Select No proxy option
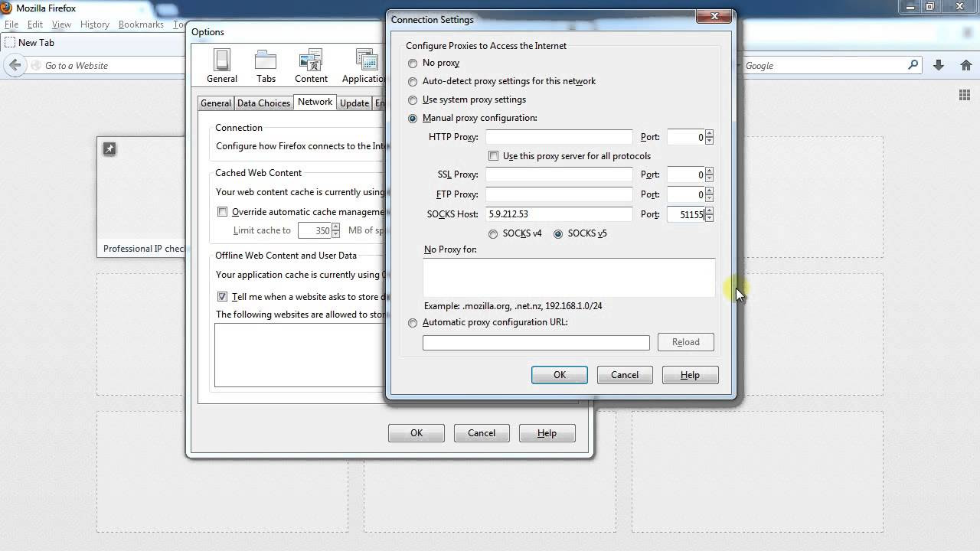 (413, 64)
